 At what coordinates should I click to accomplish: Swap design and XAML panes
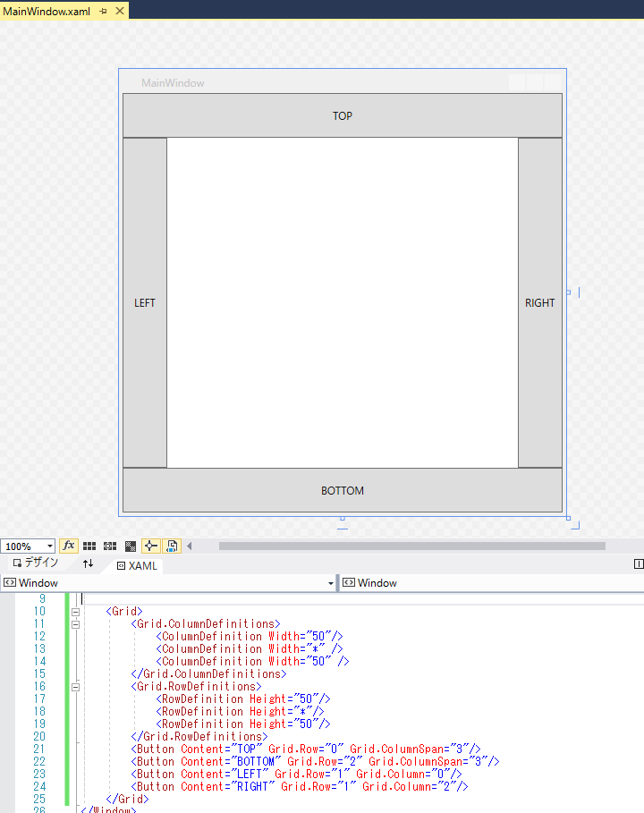[x=89, y=563]
